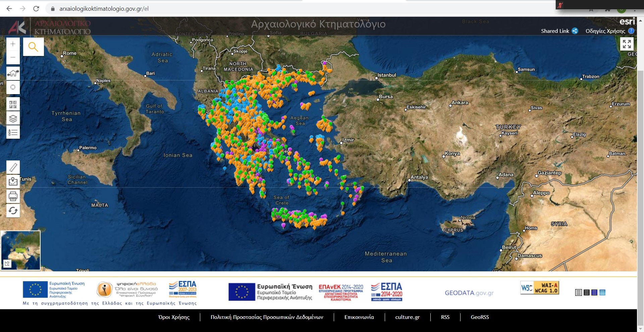Click the browser address bar URL
644x332 pixels.
tap(104, 9)
